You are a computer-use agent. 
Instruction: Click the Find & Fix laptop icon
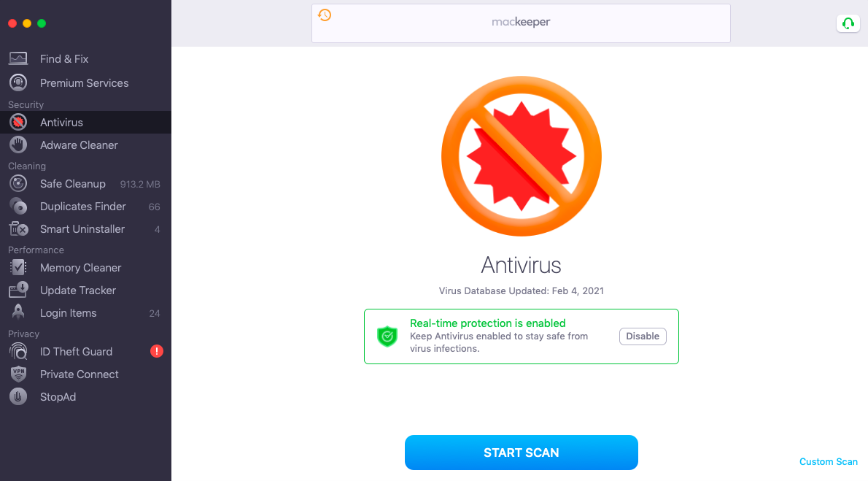point(18,58)
